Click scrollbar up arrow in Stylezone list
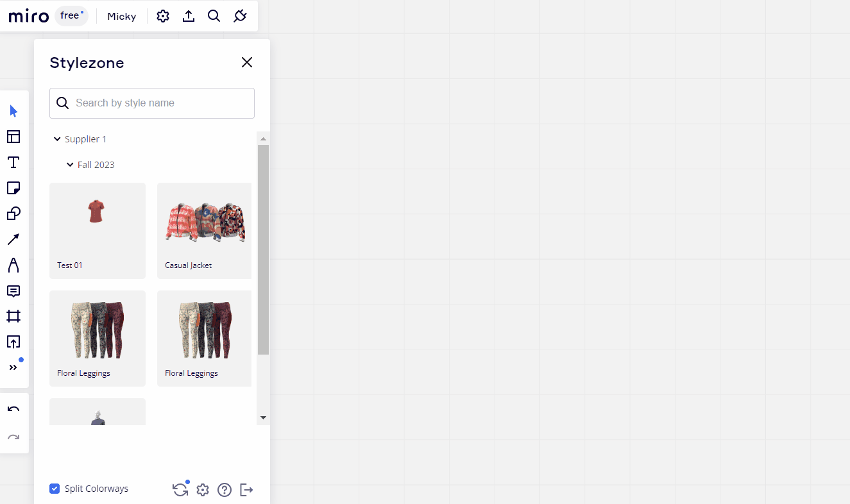Screen dimensions: 850x504 [x=263, y=139]
